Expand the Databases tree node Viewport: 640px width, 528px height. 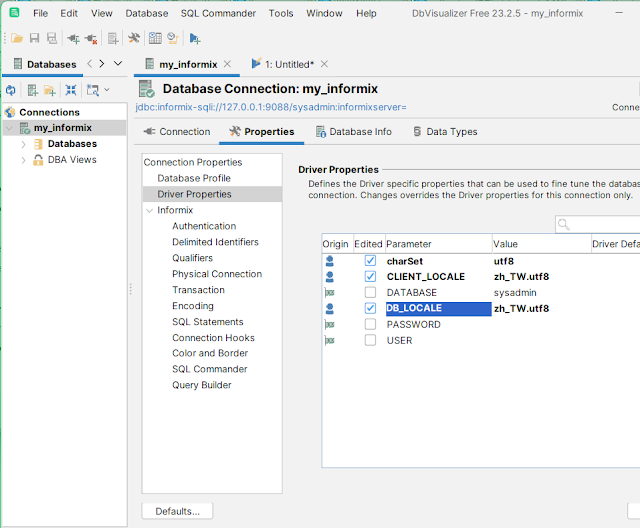point(23,144)
